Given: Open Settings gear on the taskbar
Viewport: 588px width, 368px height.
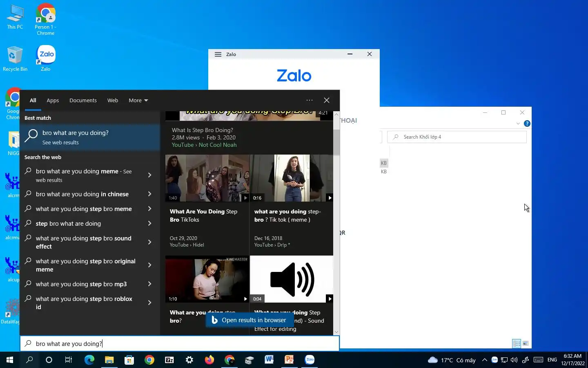Looking at the screenshot, I should 189,360.
